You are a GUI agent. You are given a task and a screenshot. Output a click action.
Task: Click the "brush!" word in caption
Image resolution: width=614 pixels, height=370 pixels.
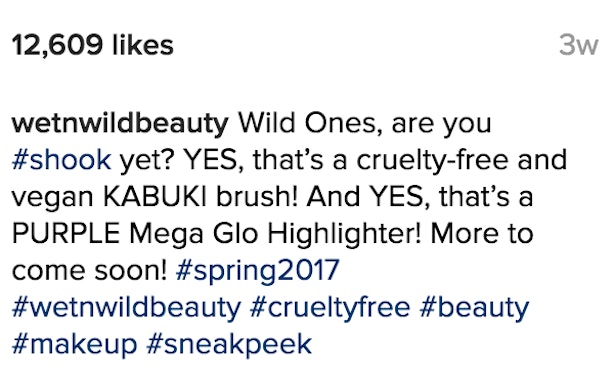pyautogui.click(x=257, y=196)
